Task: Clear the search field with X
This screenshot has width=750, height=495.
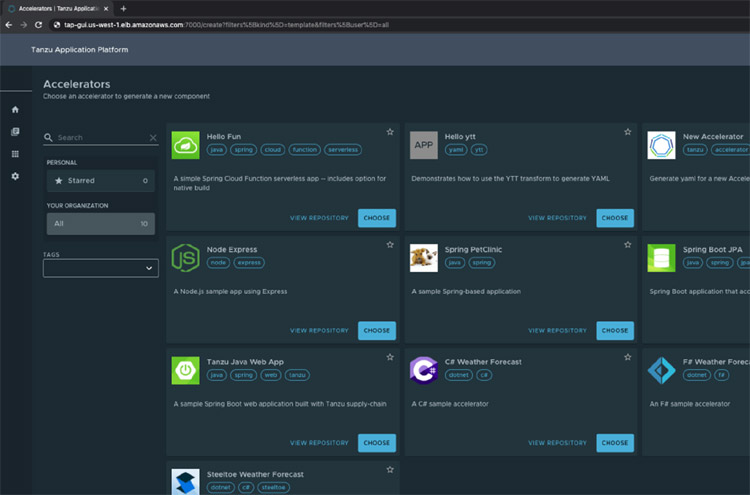Action: 153,138
